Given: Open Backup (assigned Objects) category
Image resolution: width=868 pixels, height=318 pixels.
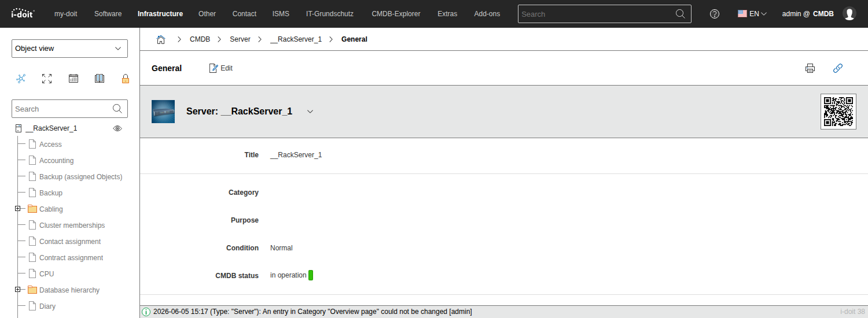Looking at the screenshot, I should [x=80, y=177].
